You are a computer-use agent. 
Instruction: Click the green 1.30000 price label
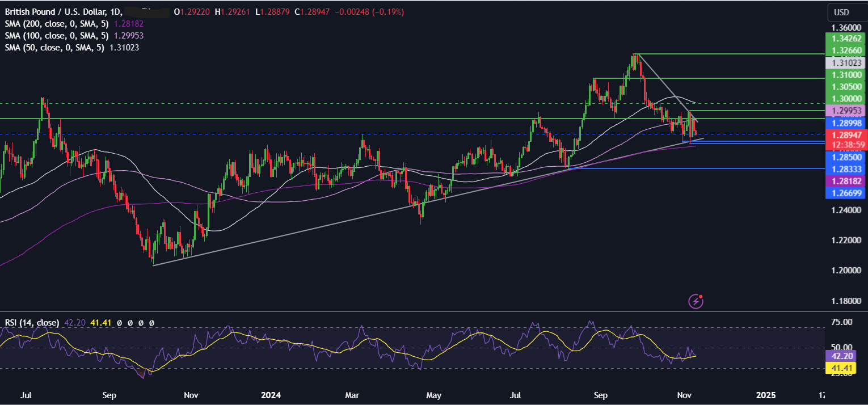coord(847,99)
